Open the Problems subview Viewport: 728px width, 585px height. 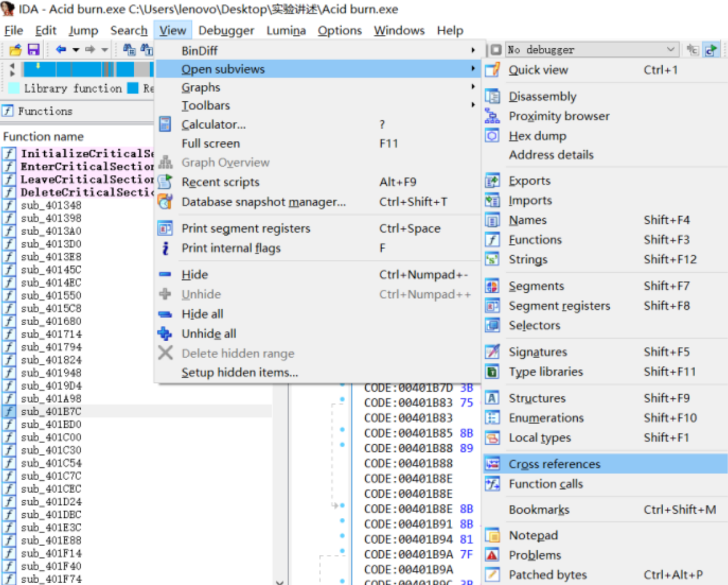605,555
